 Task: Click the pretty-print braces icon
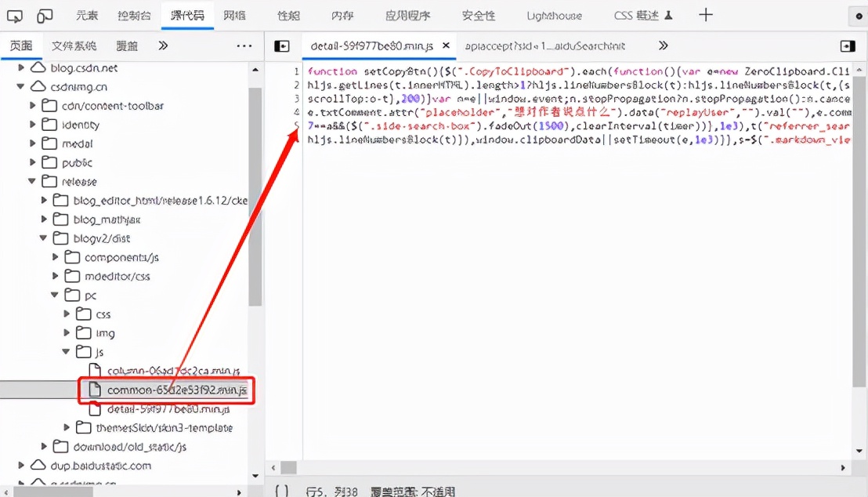(x=281, y=491)
